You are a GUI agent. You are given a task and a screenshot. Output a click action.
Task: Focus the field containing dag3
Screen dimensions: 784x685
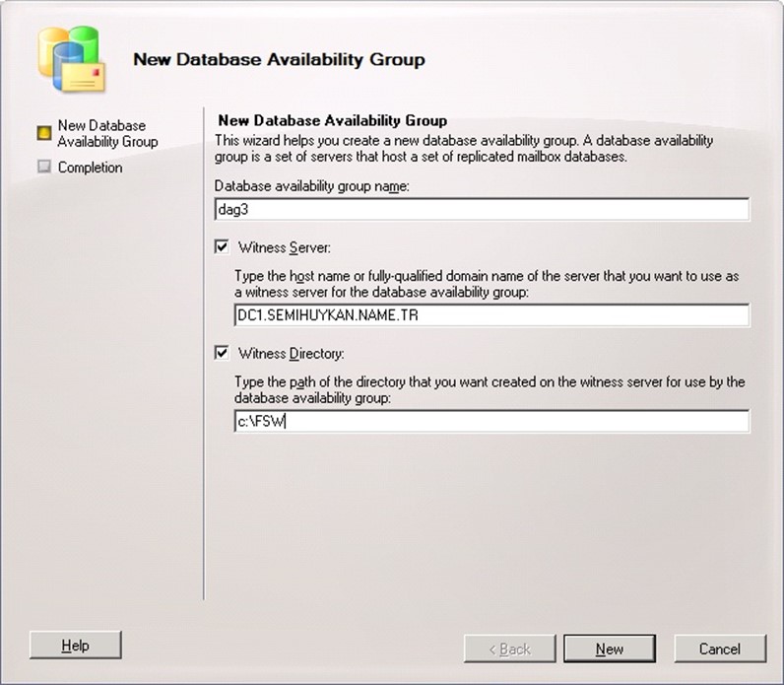click(481, 209)
